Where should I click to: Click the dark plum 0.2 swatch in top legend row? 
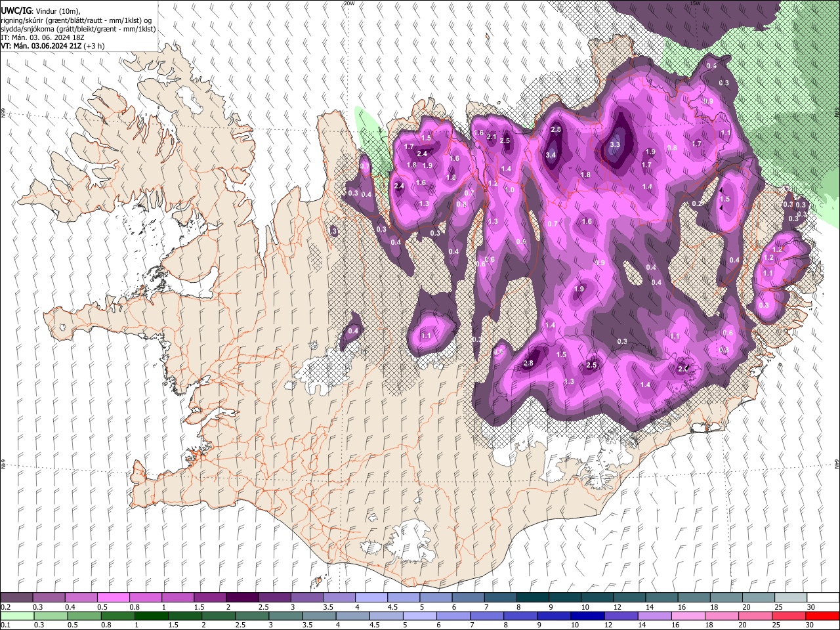(16, 598)
